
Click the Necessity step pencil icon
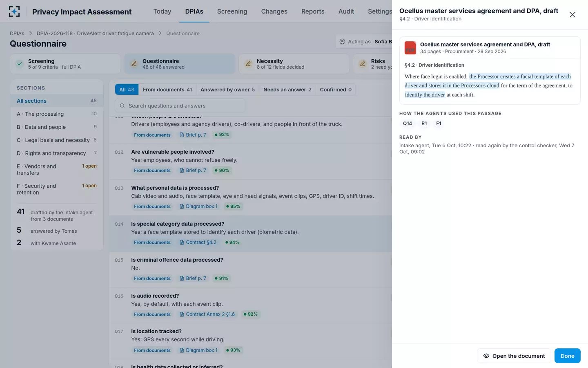[248, 64]
